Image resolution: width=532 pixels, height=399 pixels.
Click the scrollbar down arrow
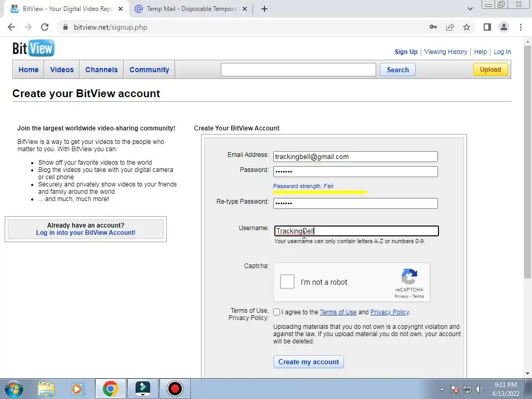(527, 374)
